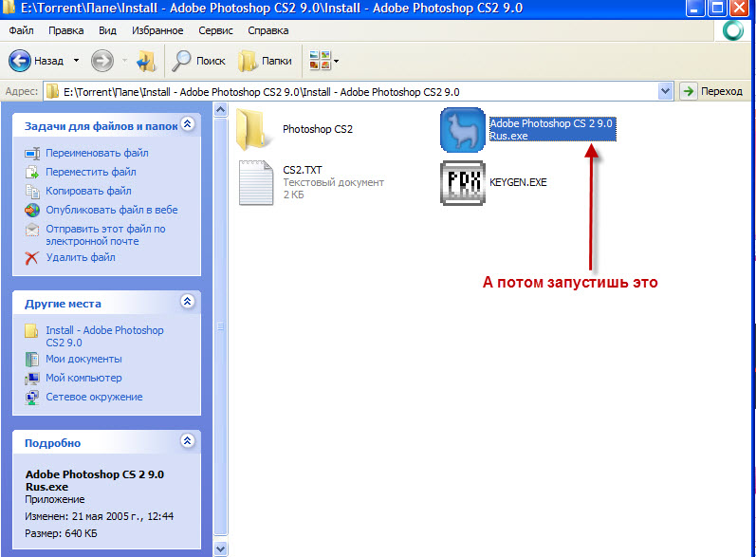Open the Справка menu

click(268, 30)
